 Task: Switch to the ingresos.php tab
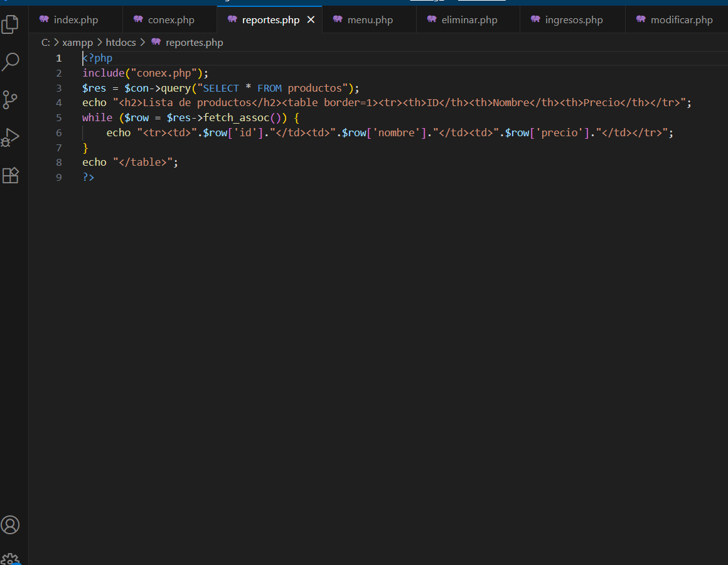(574, 20)
